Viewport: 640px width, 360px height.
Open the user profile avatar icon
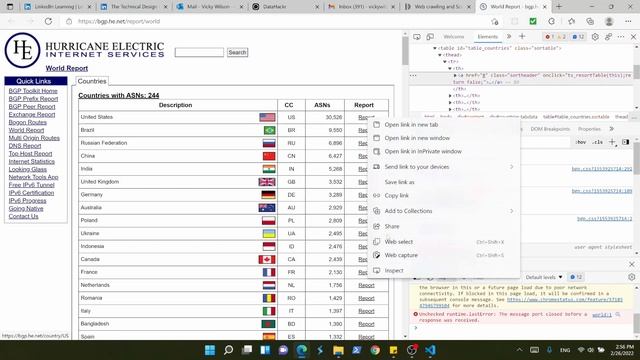pos(609,21)
